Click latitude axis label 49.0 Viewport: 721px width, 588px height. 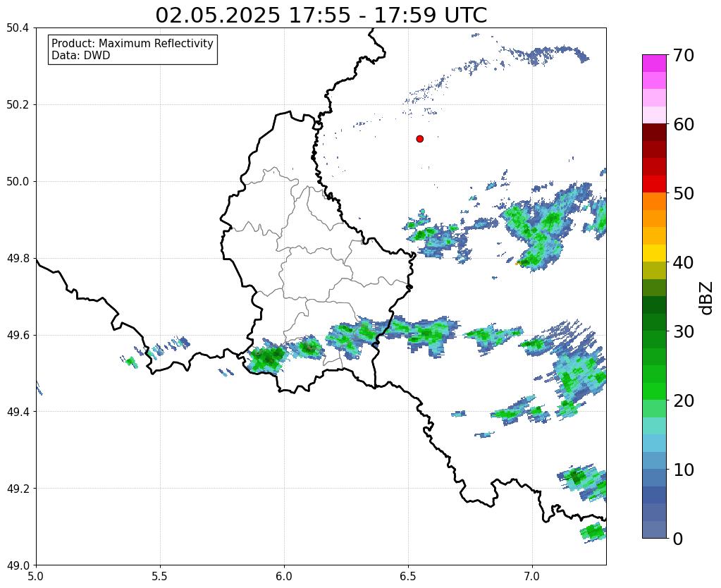tap(18, 565)
